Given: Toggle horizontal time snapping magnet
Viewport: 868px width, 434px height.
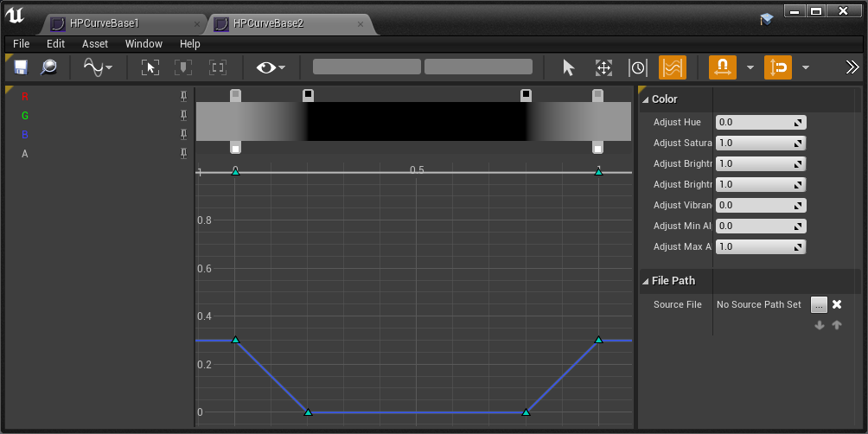Looking at the screenshot, I should point(723,67).
